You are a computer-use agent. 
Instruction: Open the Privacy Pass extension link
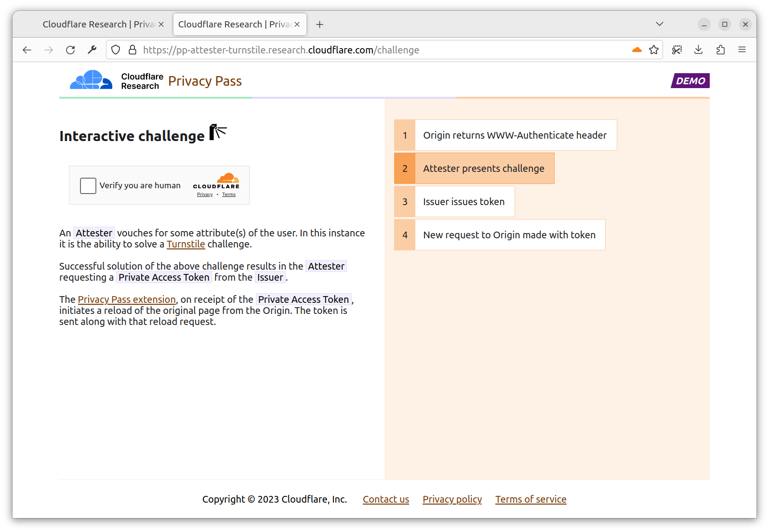coord(127,299)
